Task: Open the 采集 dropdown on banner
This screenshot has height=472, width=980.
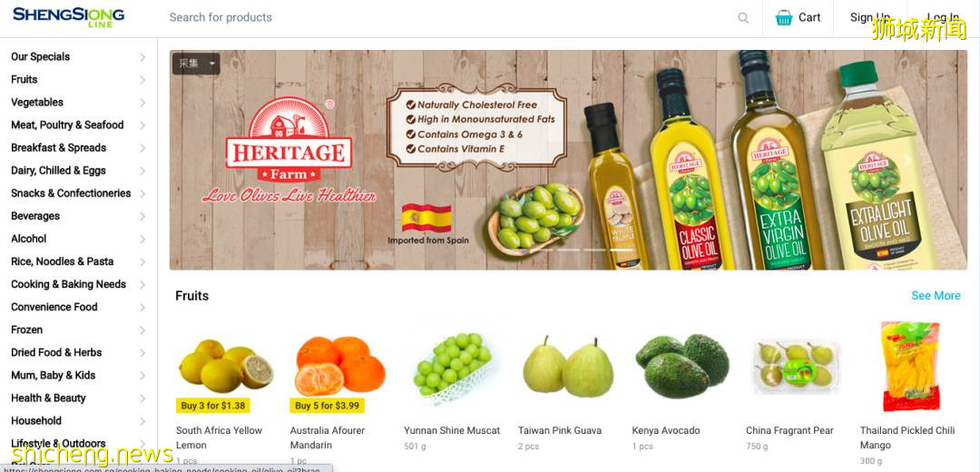Action: (x=196, y=64)
